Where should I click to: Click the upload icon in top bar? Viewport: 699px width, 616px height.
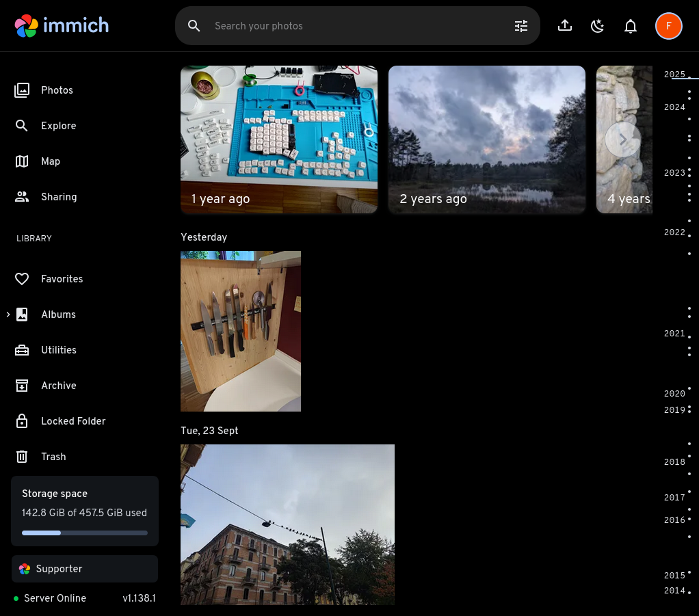click(565, 26)
